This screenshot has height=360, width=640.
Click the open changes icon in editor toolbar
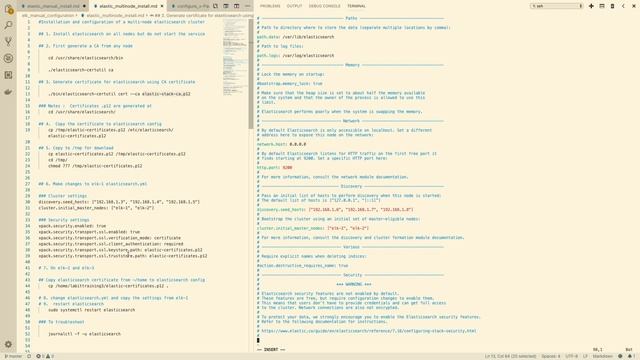216,6
